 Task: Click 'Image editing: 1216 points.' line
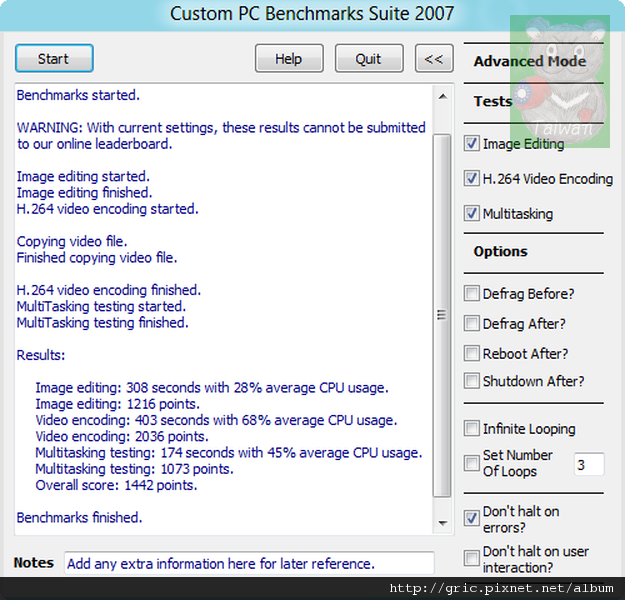coord(118,404)
